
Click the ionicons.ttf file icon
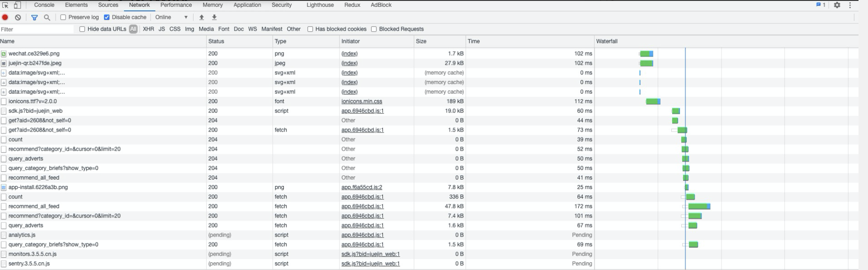pos(4,101)
